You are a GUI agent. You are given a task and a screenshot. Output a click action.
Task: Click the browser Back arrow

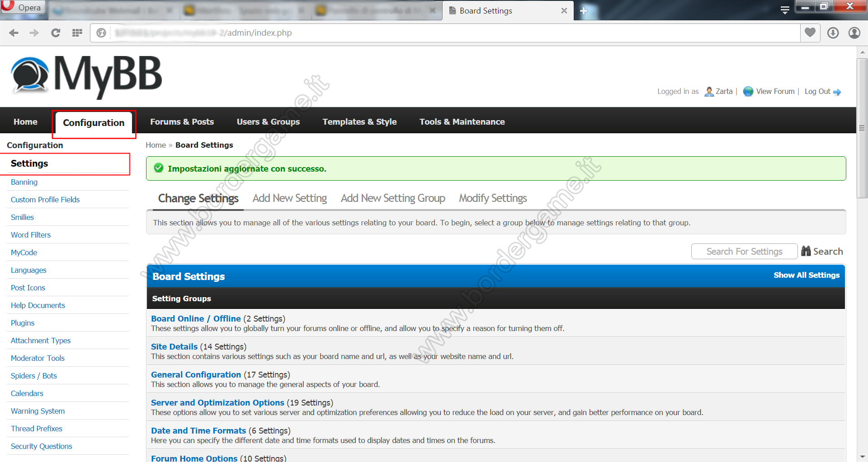[14, 33]
